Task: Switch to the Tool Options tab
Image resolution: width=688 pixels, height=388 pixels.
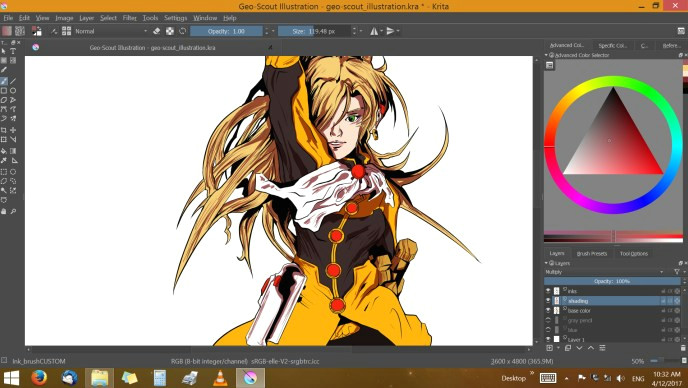Action: [x=634, y=254]
